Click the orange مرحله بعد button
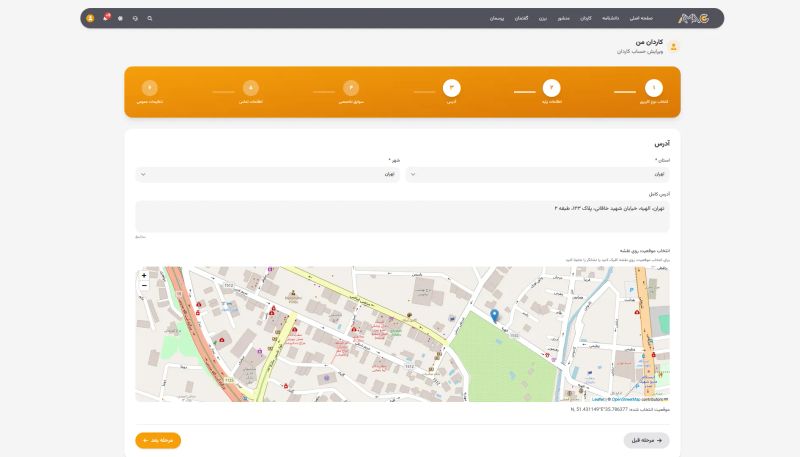This screenshot has width=800, height=457. [x=158, y=439]
